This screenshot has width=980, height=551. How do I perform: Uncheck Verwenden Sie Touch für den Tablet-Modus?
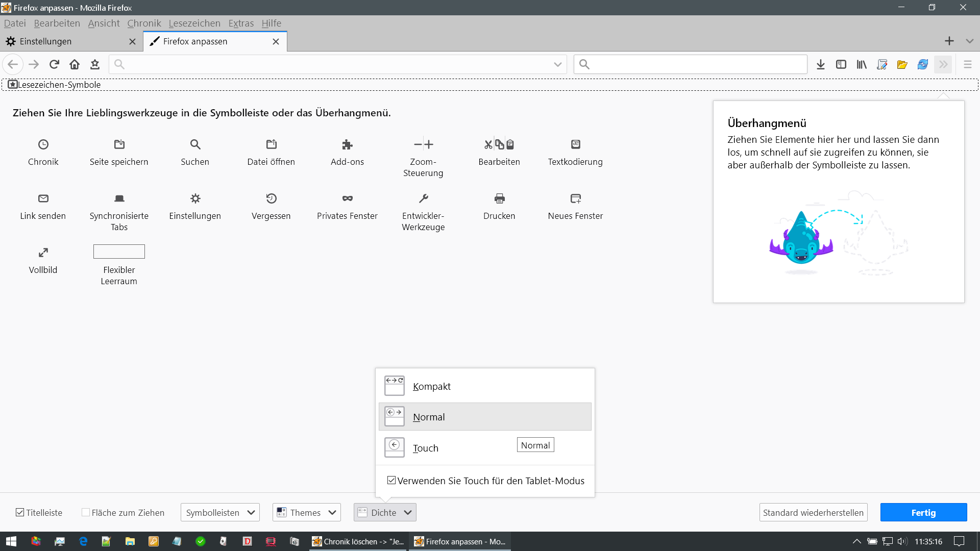(x=391, y=480)
